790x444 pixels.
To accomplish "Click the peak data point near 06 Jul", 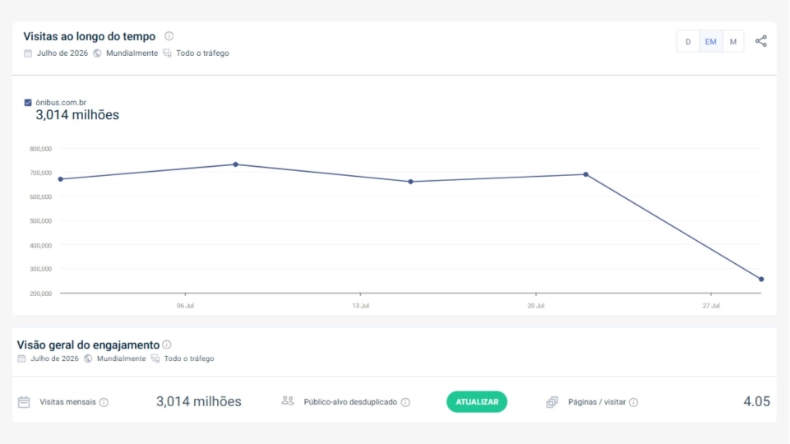I will pyautogui.click(x=235, y=164).
